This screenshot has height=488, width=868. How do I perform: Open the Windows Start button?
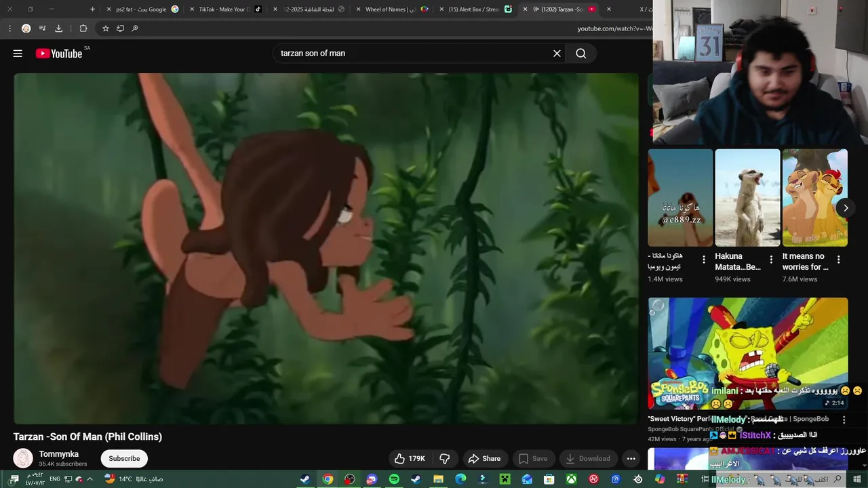(856, 479)
